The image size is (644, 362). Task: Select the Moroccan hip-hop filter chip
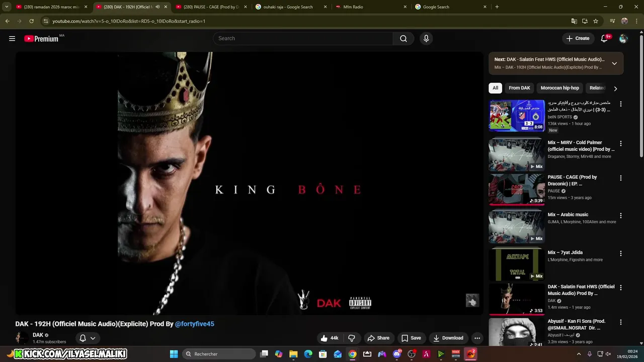point(559,88)
